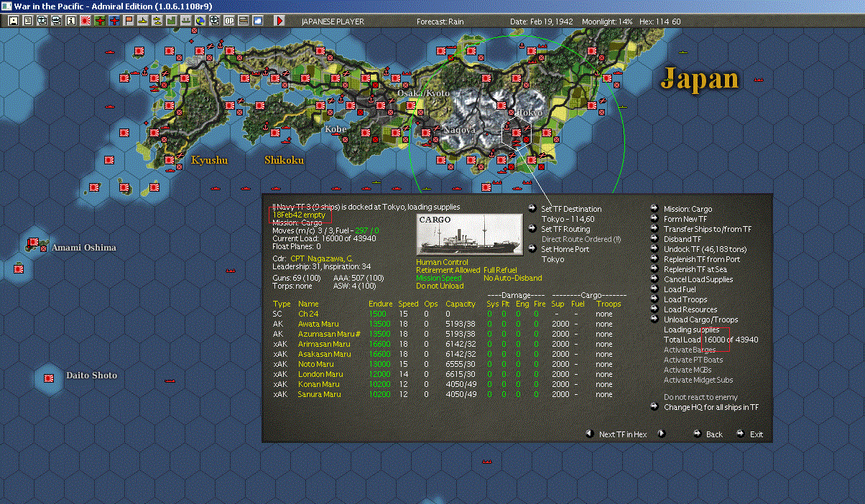Screen dimensions: 865x504
Task: Toggle Do not Unload setting
Action: (440, 286)
